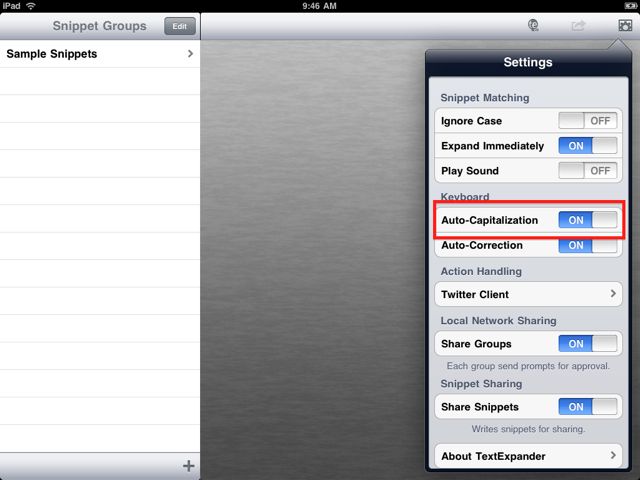The width and height of the screenshot is (640, 480).
Task: Open the Twitter Client row
Action: click(529, 294)
